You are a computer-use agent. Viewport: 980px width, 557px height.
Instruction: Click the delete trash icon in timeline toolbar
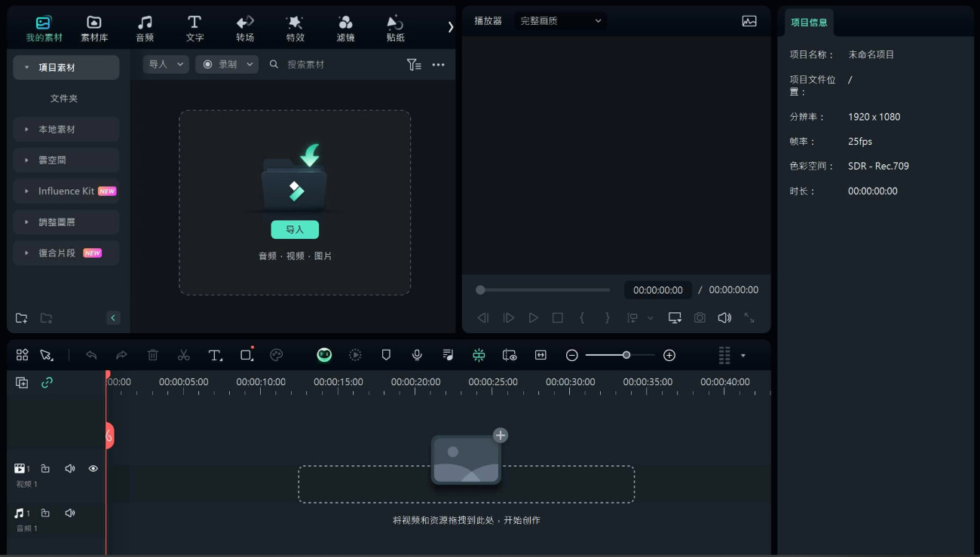point(152,355)
